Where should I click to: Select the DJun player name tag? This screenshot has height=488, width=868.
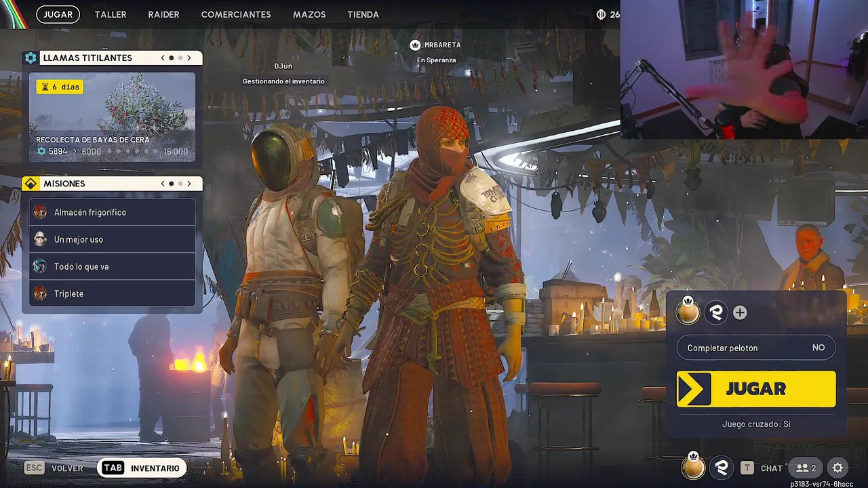[283, 66]
